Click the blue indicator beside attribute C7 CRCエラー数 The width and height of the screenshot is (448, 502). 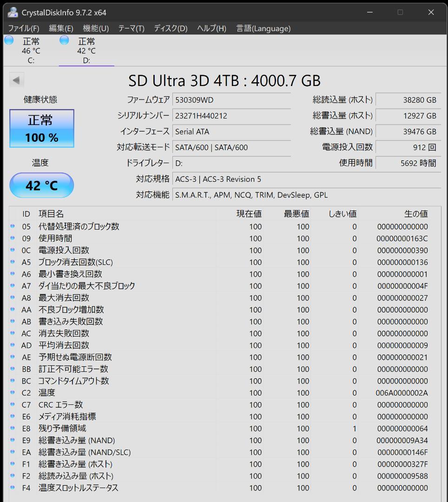point(13,404)
